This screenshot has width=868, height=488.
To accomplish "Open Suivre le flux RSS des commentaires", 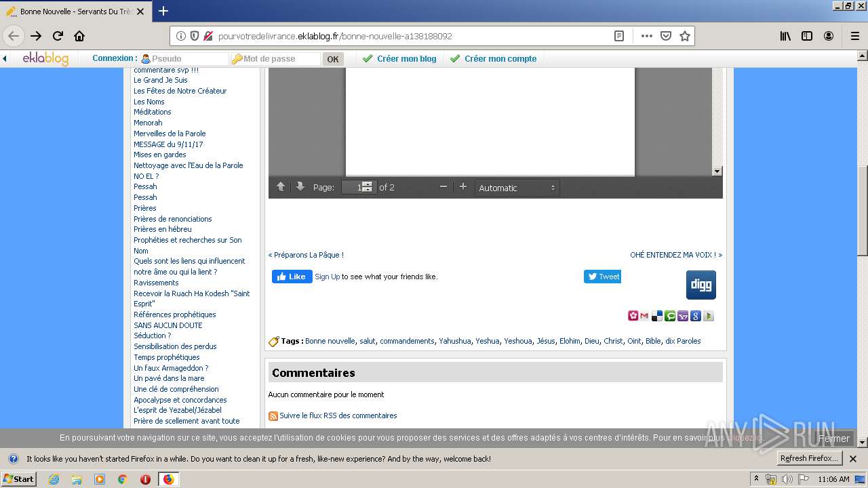I will [338, 415].
